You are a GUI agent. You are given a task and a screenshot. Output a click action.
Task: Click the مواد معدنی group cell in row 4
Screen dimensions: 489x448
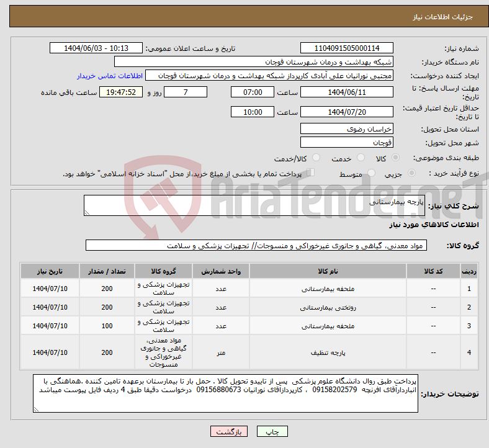tap(163, 352)
